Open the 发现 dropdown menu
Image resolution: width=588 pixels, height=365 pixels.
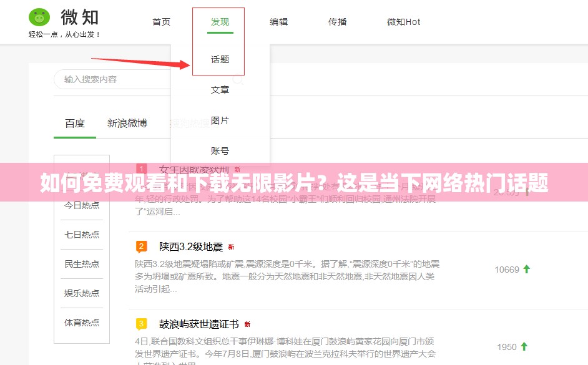click(218, 21)
